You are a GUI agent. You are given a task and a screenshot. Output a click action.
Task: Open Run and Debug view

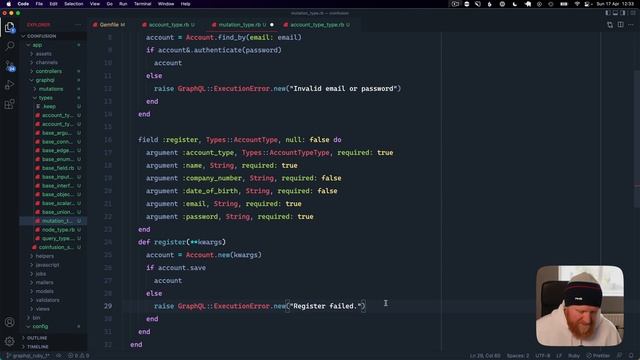10,85
